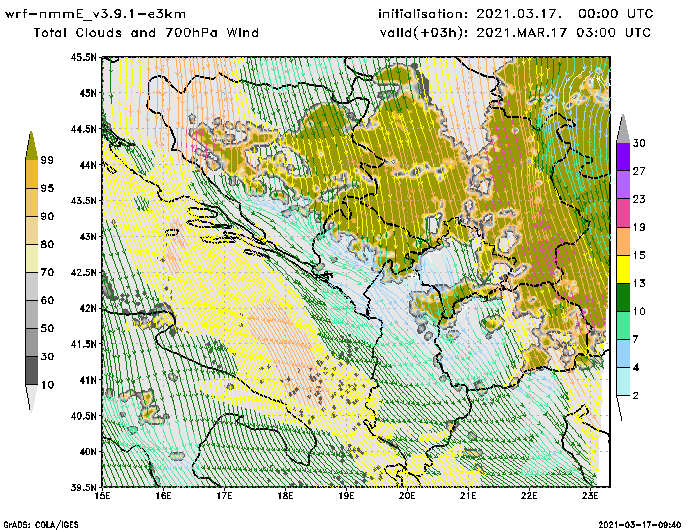700x530 pixels.
Task: Select the '7' value on wind legend
Action: point(636,339)
